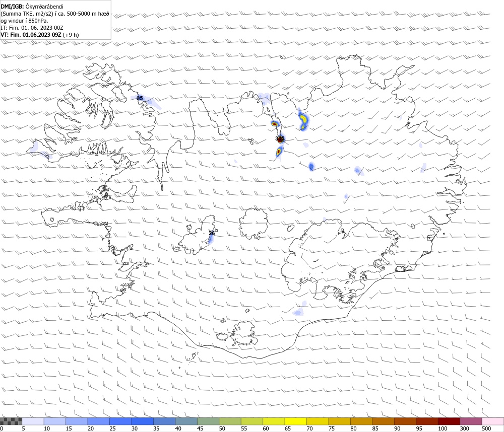Select the bright yellow 65–70 legend swatch
Image resolution: width=504 pixels, height=432 pixels.
pos(296,421)
